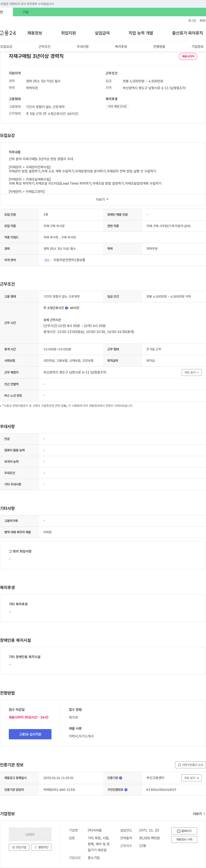
Task: Select 12시00분~13시00분 break time
Action: click(x=57, y=349)
